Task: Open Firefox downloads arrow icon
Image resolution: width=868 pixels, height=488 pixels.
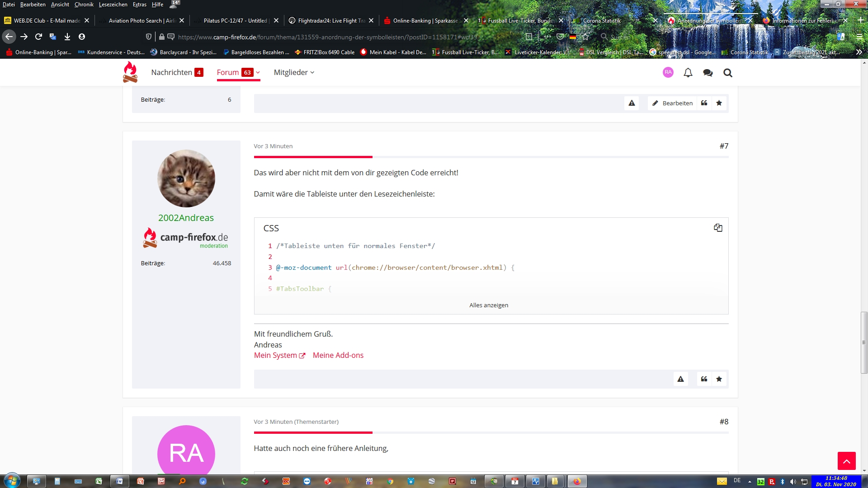Action: (67, 37)
